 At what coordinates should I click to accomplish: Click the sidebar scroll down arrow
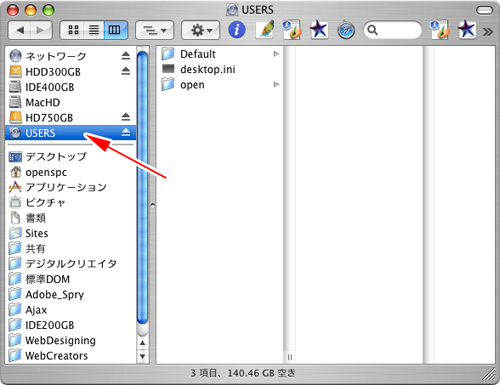(x=142, y=356)
